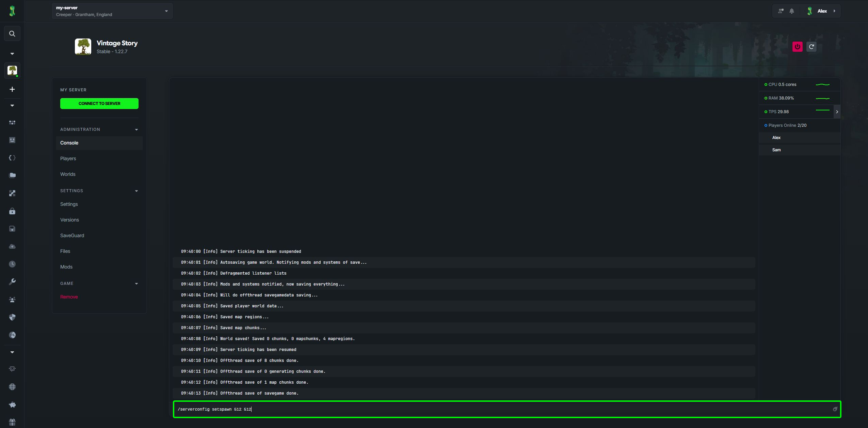Click the red Remove link
868x428 pixels.
tap(69, 297)
